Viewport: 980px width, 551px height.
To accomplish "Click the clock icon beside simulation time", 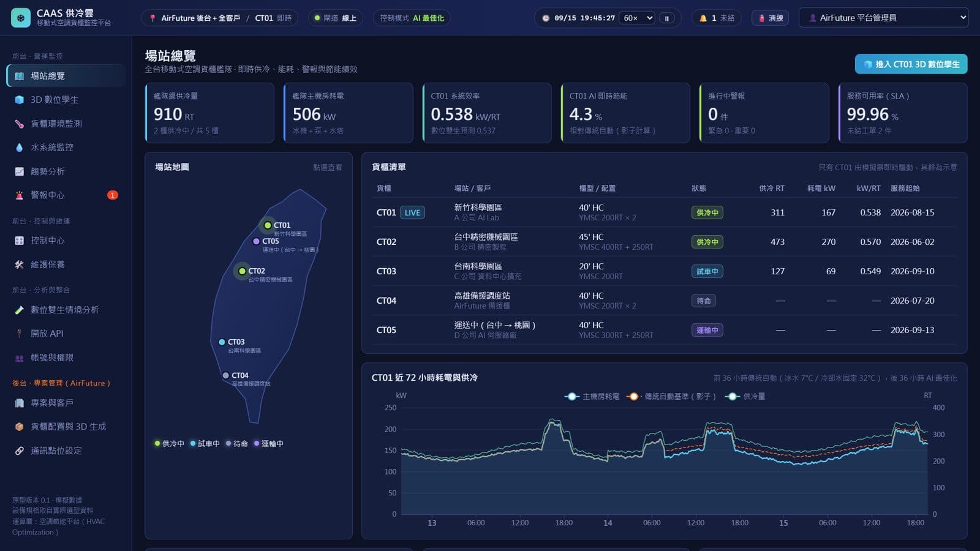I will point(546,18).
